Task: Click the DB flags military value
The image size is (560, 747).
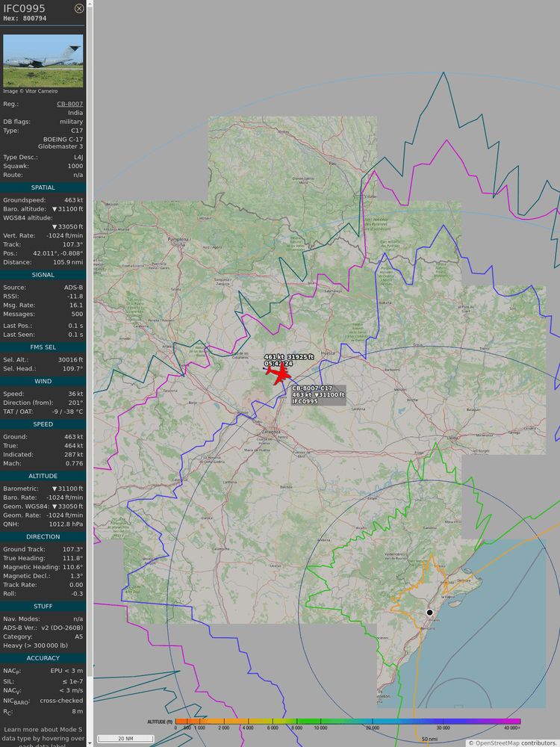Action: click(72, 122)
